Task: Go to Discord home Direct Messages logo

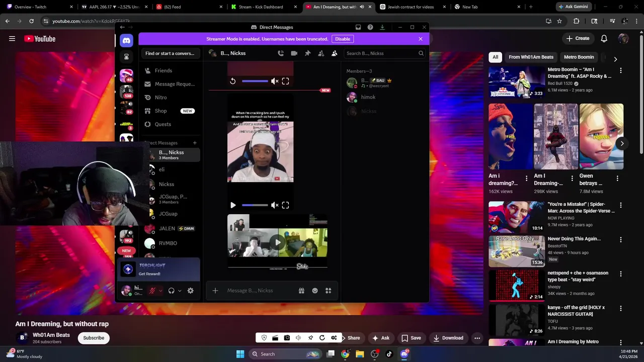Action: [x=126, y=40]
